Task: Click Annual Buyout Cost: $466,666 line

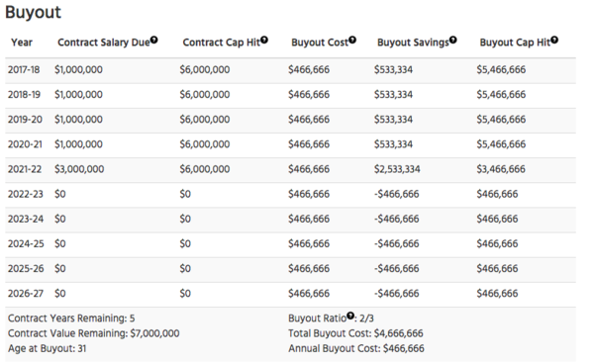Action: [x=356, y=348]
